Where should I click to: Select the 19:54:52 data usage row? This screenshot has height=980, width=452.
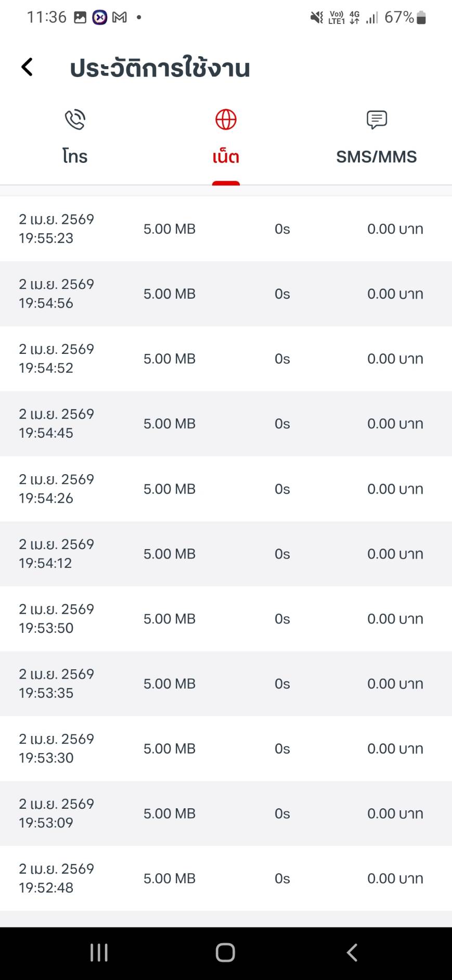(226, 359)
